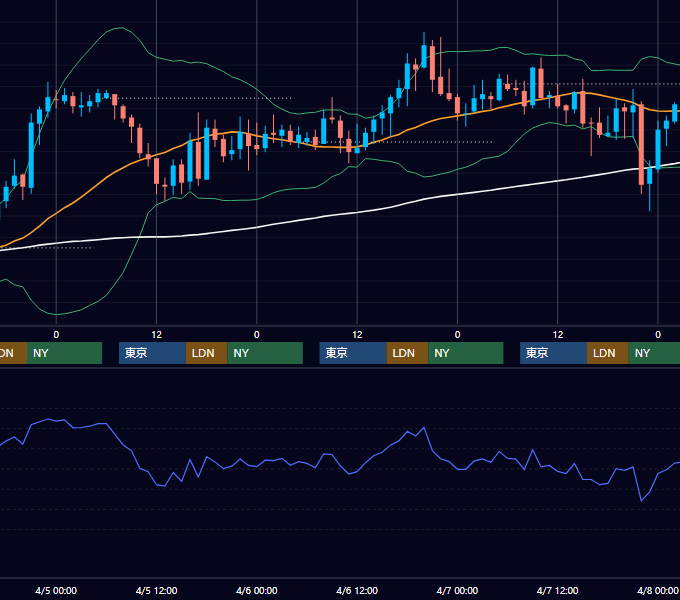This screenshot has height=600, width=680.
Task: Click the hour label 0 above 4/7 00:00
Action: point(457,335)
